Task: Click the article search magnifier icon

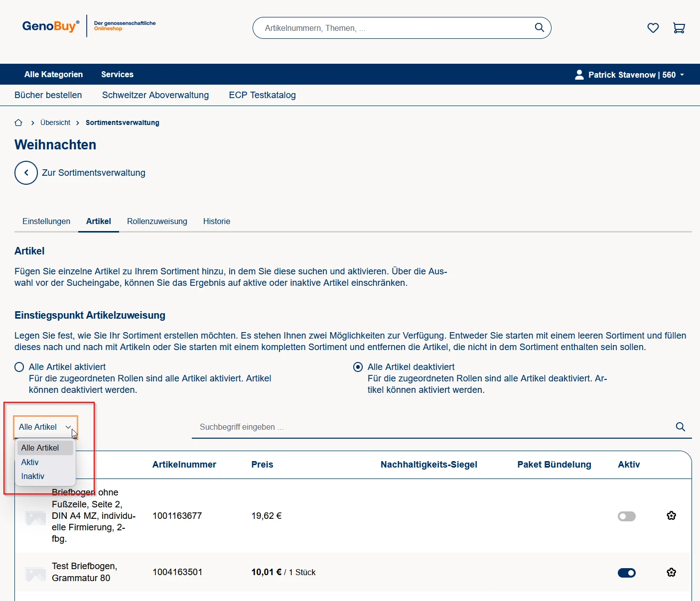Action: (x=680, y=427)
